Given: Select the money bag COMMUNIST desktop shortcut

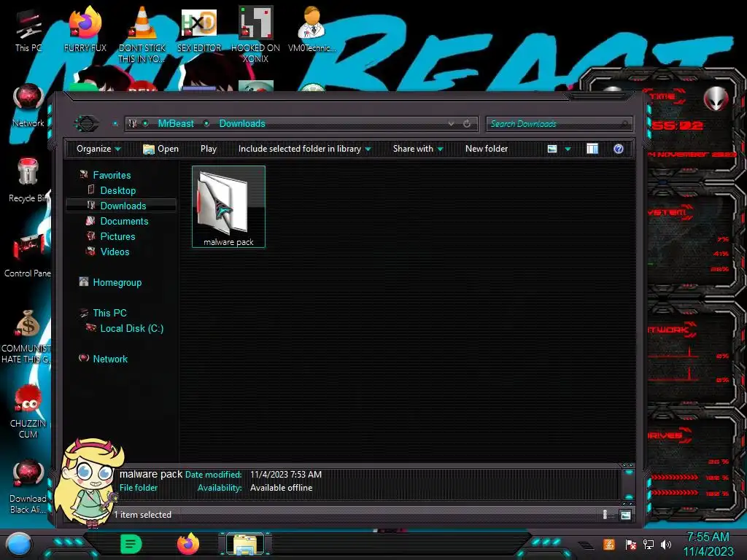Looking at the screenshot, I should pyautogui.click(x=27, y=336).
